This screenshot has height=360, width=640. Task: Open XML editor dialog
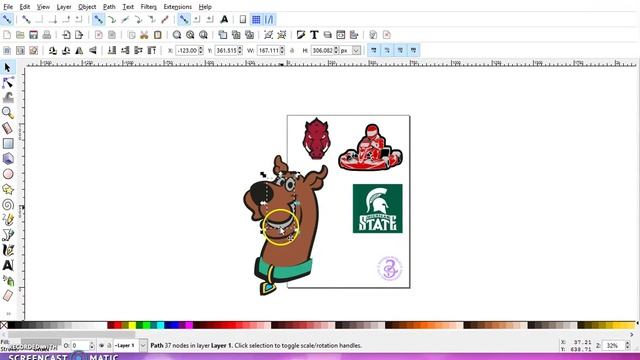[340, 35]
